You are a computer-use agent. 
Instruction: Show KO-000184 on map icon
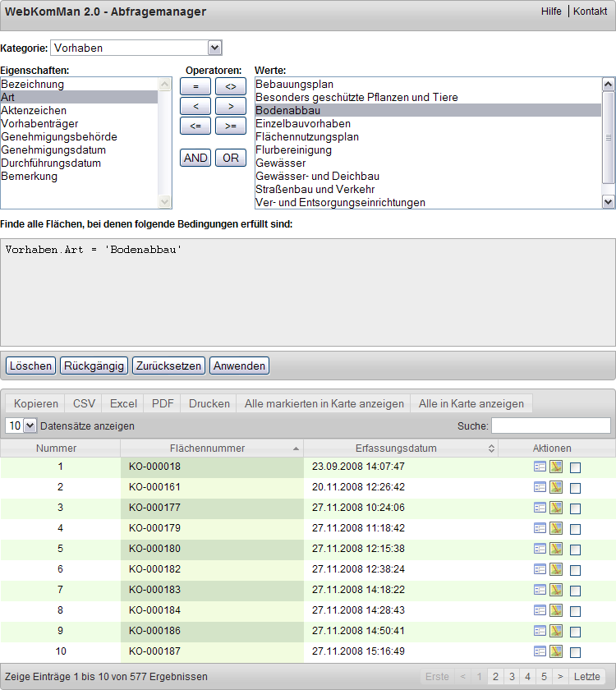pos(556,610)
